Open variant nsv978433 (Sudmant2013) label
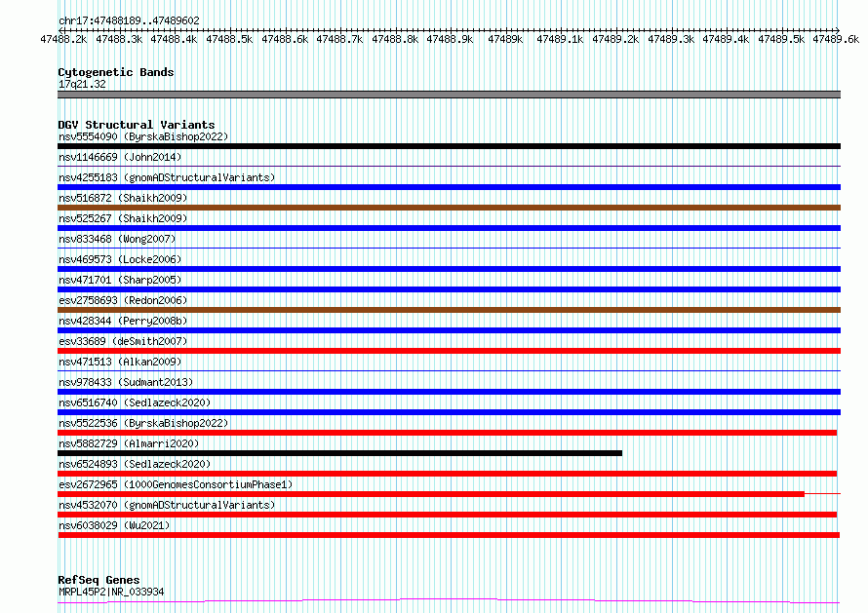Screen dimensions: 868x613 (126, 382)
